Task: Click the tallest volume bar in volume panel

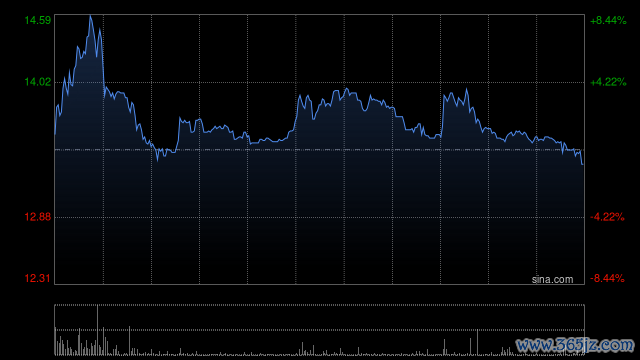Action: coord(98,330)
